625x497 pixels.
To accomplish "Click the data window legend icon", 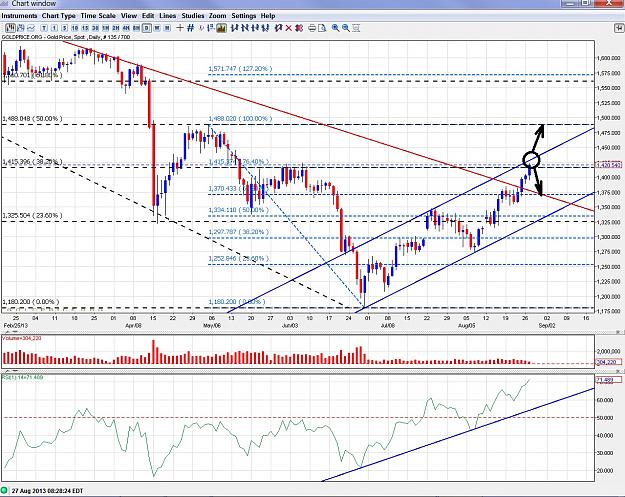I will (210, 28).
